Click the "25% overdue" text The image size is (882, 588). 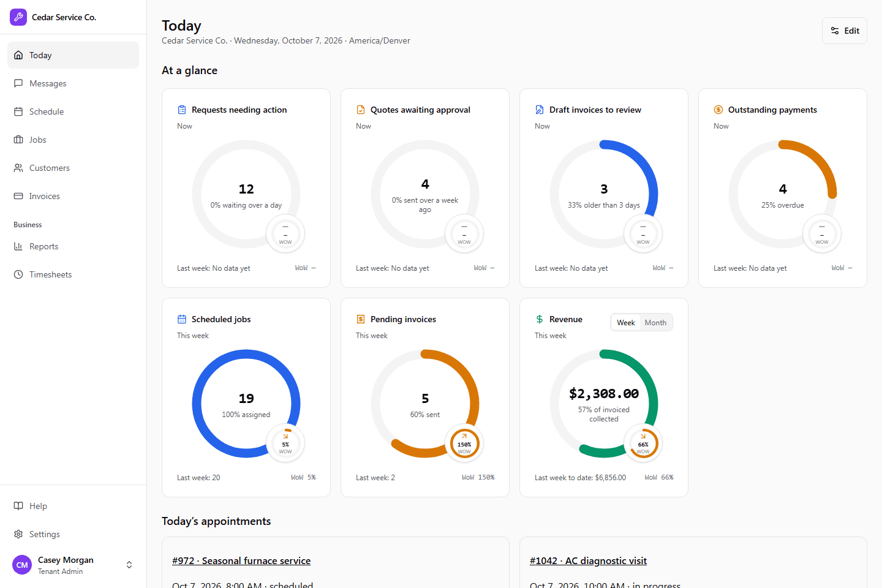click(x=783, y=205)
